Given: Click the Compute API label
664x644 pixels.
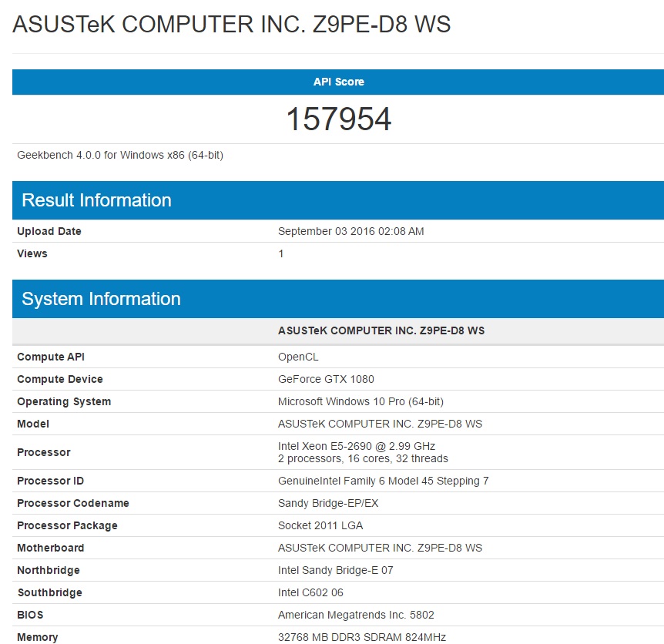Looking at the screenshot, I should coord(51,357).
